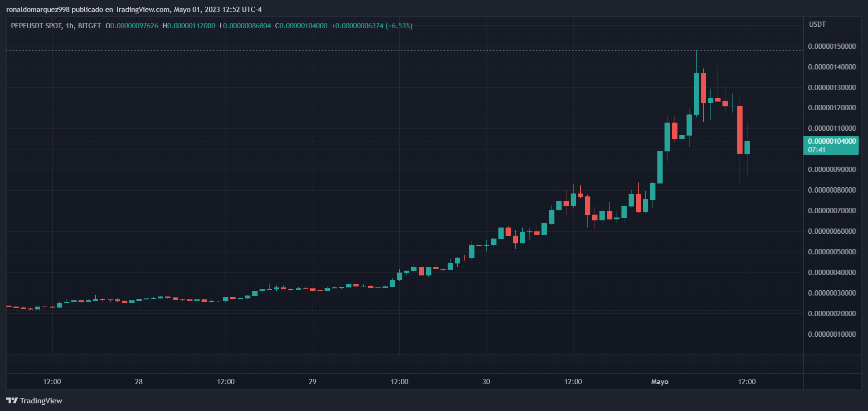Screen dimensions: 868x411
Task: Click the tallest green candle at the peak
Action: pyautogui.click(x=696, y=94)
